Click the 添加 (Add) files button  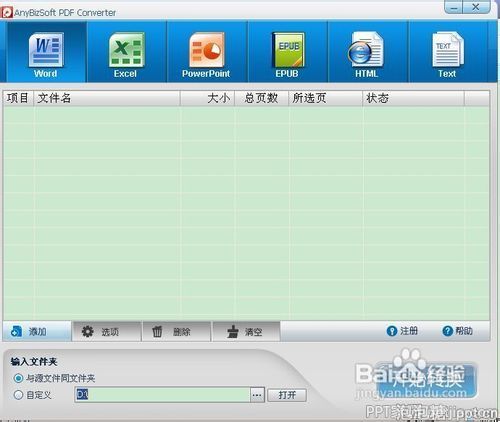[37, 331]
